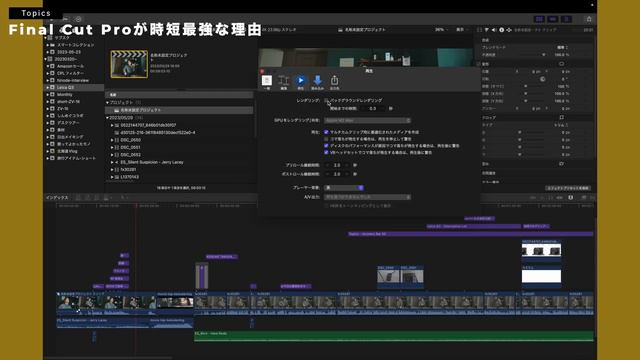Select the project thumbnail with clapperboard
The width and height of the screenshot is (640, 360).
(x=129, y=64)
